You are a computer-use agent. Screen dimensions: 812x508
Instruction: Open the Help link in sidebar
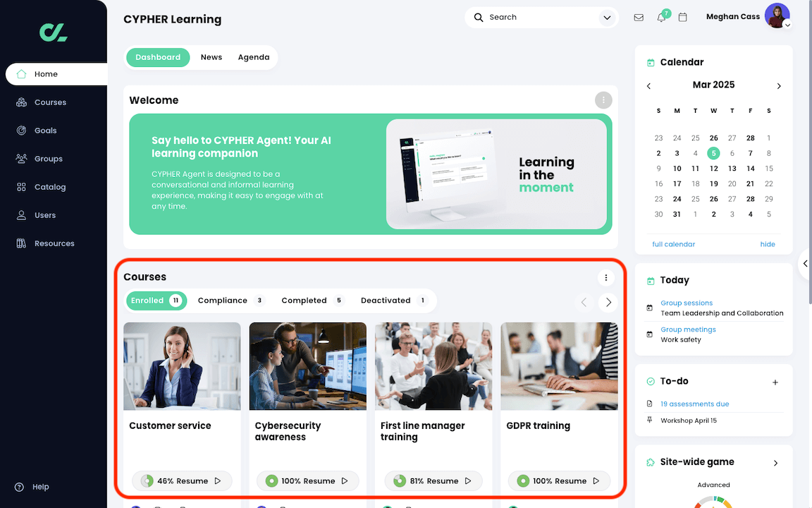coord(32,487)
